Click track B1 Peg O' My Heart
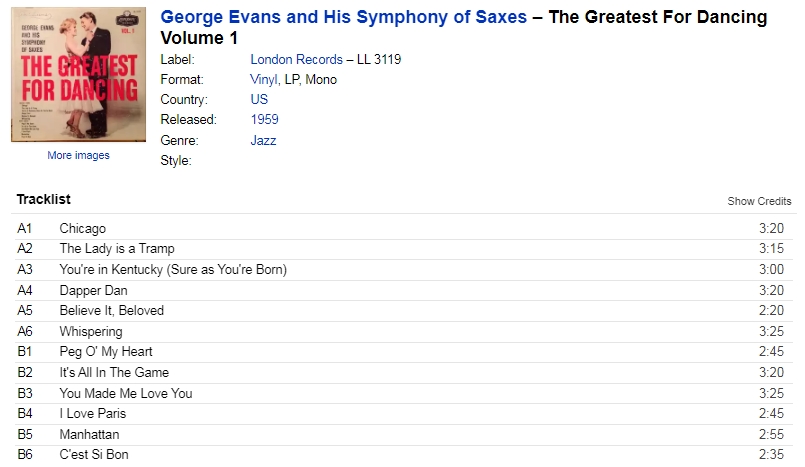This screenshot has height=467, width=805. coord(402,352)
